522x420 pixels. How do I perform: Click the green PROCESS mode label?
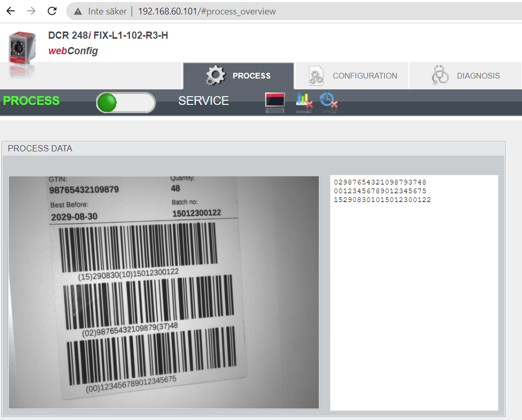[32, 101]
